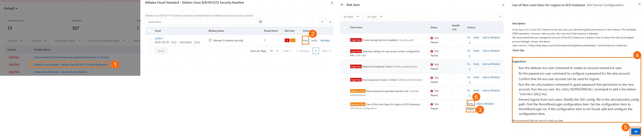Click View action for the asset

(x=305, y=40)
